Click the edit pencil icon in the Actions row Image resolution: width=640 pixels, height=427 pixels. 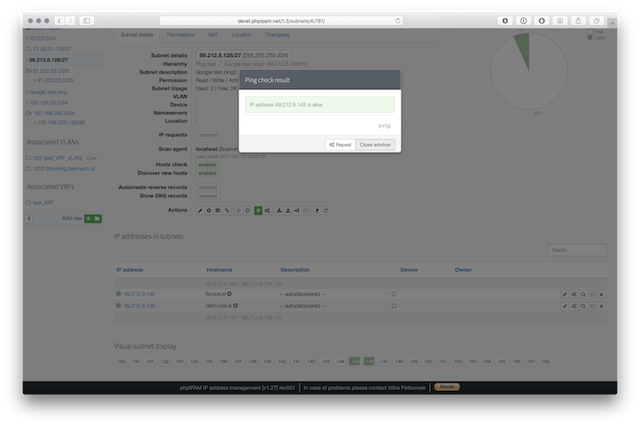201,211
